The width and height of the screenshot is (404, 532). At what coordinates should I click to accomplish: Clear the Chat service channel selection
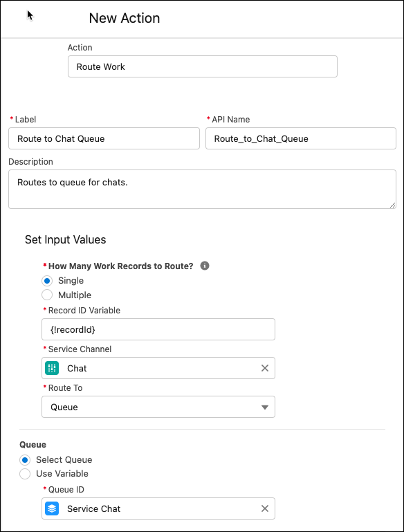(265, 368)
